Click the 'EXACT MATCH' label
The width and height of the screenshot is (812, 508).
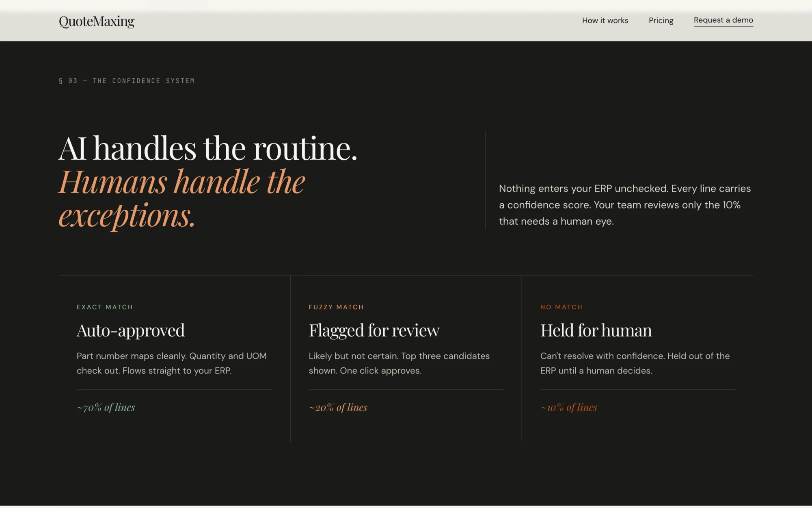105,307
